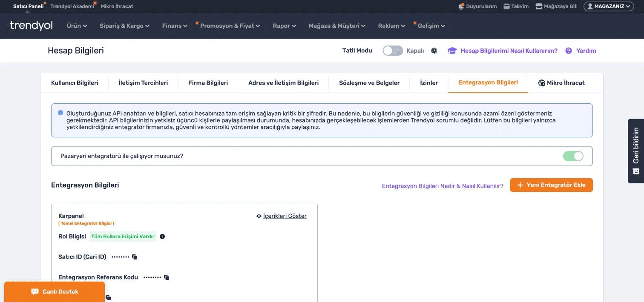644x302 pixels.
Task: Open the Geri bildirim side tab
Action: [x=636, y=151]
